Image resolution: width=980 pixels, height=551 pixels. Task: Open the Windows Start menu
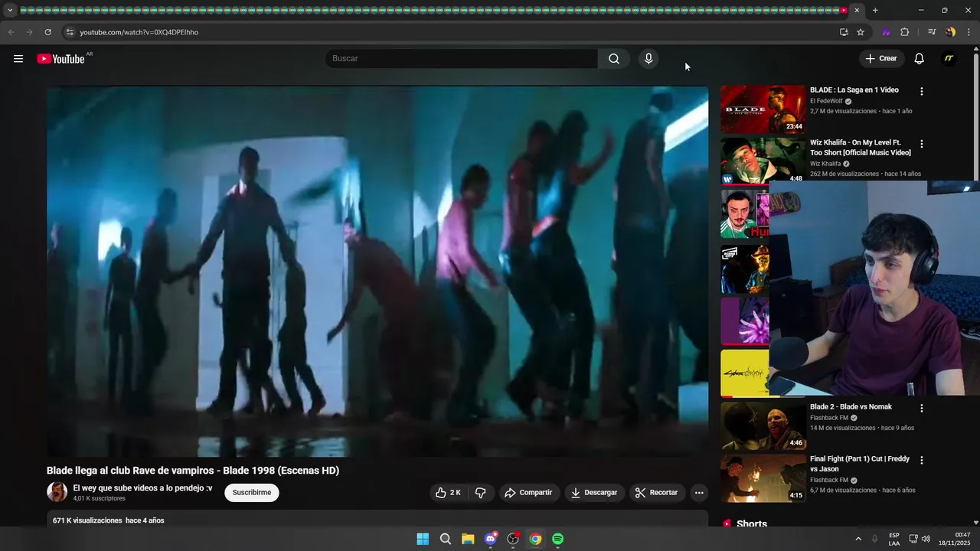coord(423,539)
